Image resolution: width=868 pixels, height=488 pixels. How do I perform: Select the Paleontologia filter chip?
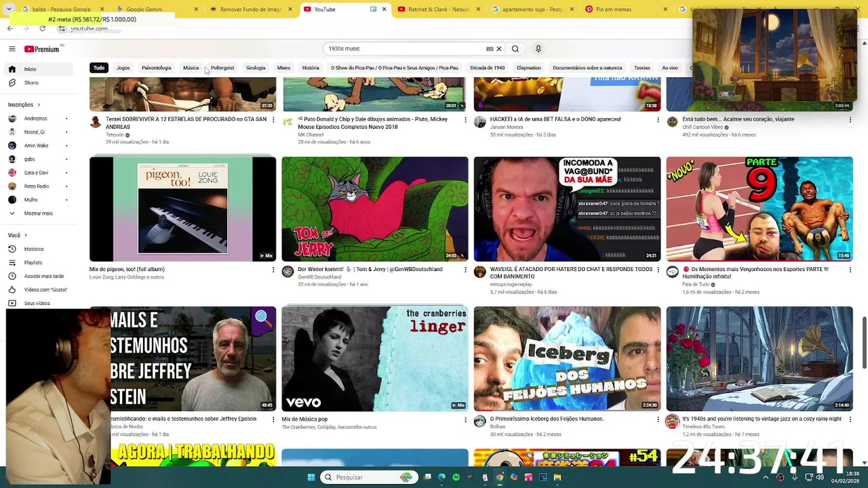point(156,68)
